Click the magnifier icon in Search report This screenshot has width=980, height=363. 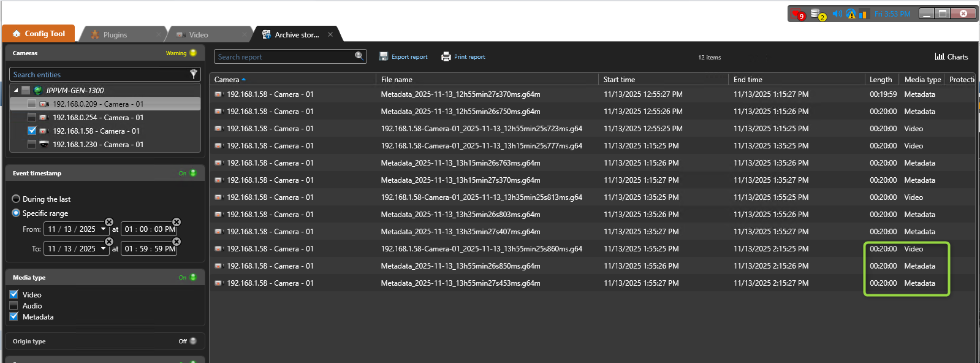coord(359,56)
